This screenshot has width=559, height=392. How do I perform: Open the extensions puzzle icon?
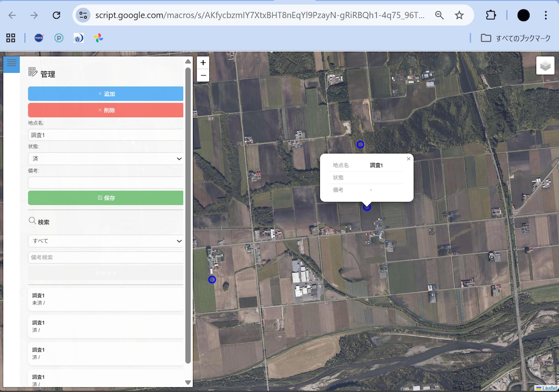pos(491,15)
